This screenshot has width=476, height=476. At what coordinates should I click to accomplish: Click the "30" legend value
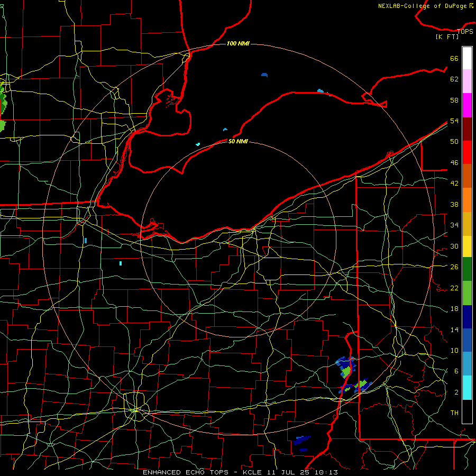pyautogui.click(x=454, y=246)
